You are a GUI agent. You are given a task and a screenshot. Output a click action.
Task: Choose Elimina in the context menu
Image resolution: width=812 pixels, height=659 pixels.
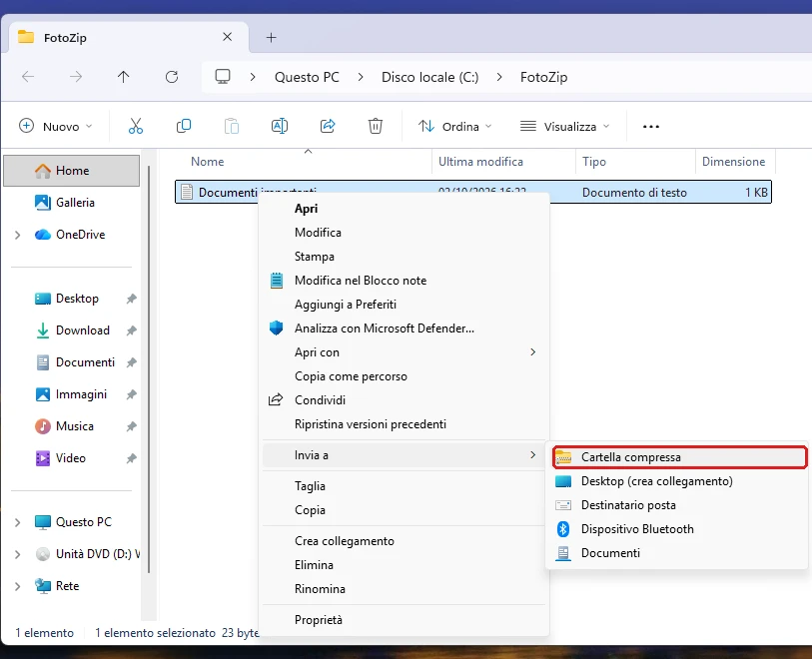click(404, 565)
